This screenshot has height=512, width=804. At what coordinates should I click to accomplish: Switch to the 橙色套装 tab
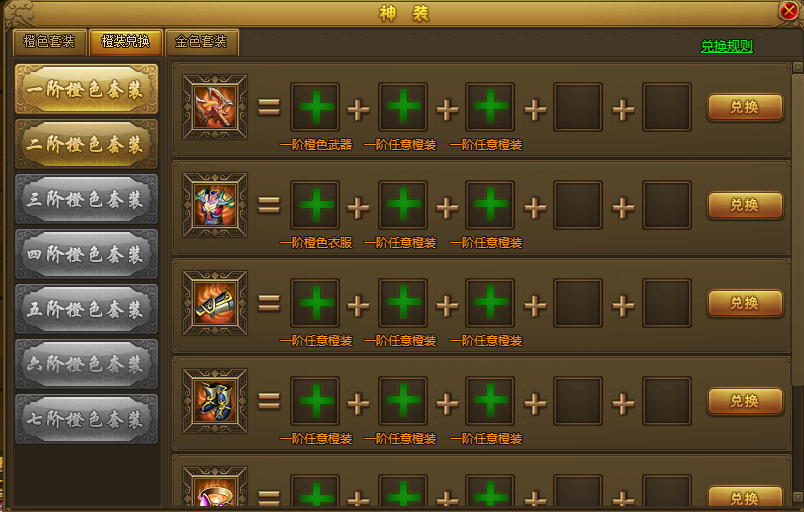point(49,42)
